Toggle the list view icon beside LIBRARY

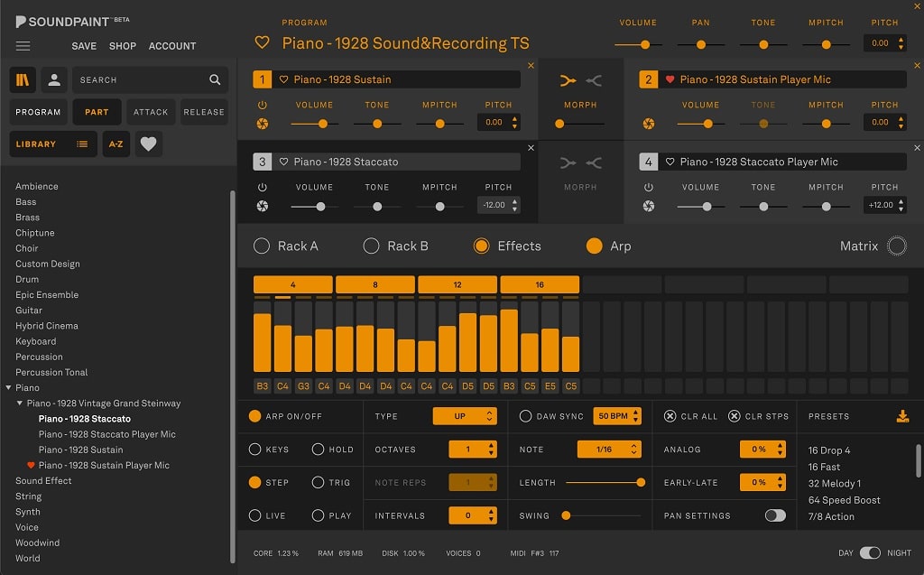coord(82,144)
